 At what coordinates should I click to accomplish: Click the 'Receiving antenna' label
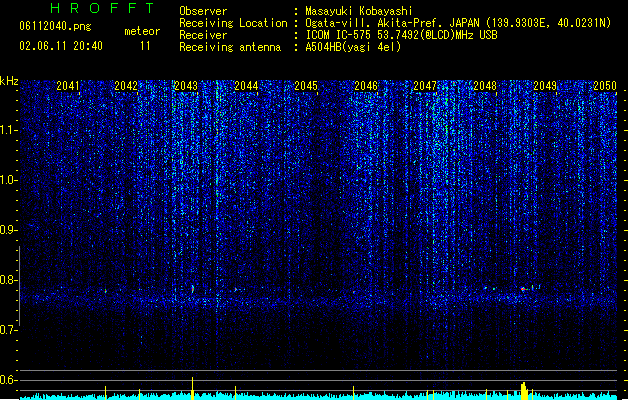[230, 47]
